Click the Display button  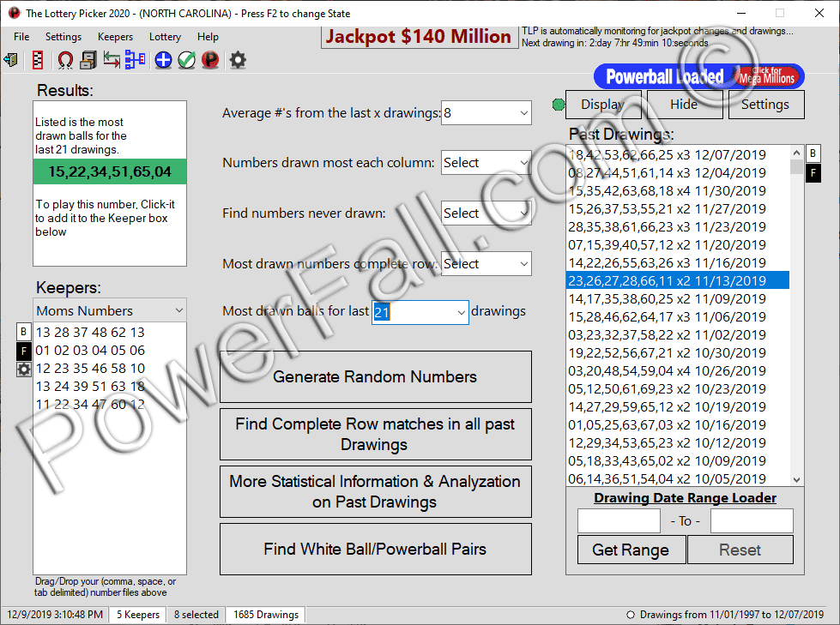603,105
